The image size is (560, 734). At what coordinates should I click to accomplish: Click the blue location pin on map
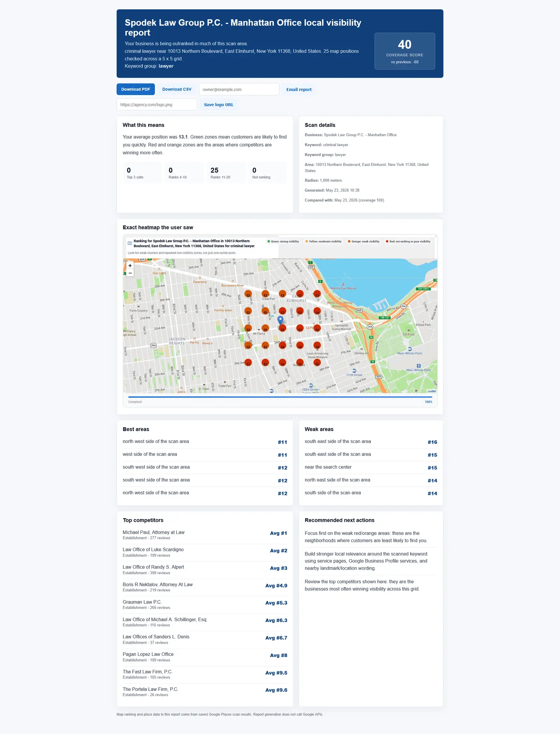click(x=281, y=321)
